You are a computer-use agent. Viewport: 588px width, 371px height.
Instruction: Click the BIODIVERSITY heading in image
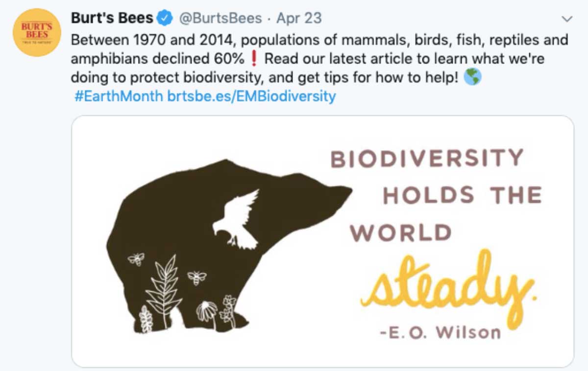427,159
